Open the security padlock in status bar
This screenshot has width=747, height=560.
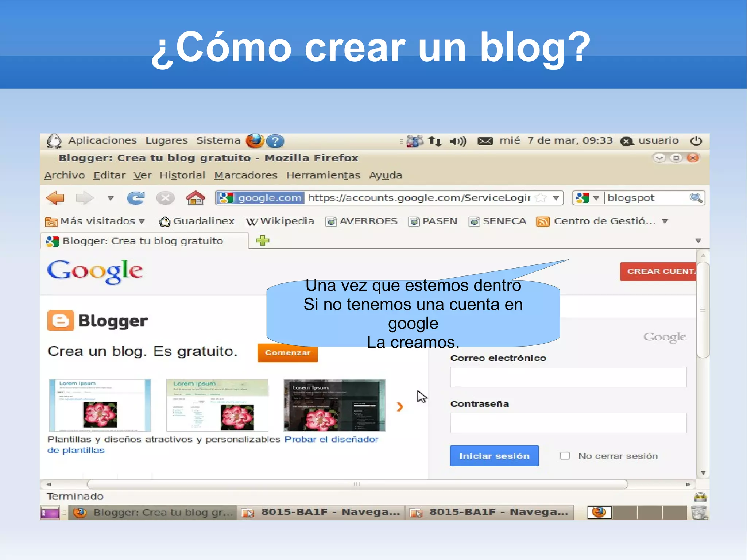[700, 497]
